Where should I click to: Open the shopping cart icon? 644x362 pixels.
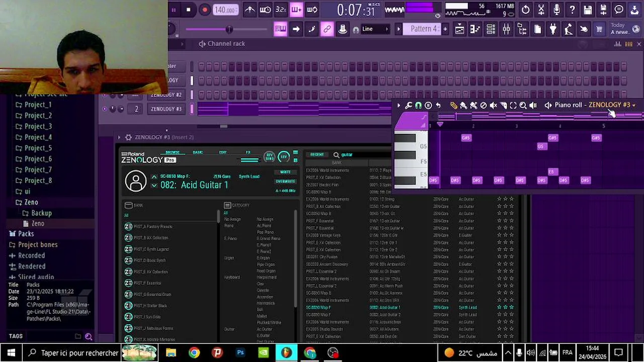click(x=599, y=29)
